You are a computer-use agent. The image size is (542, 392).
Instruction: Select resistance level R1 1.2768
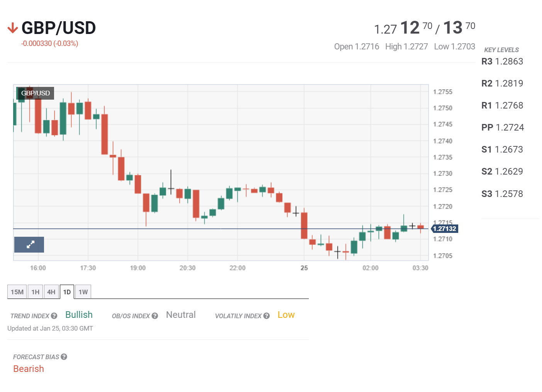(502, 105)
